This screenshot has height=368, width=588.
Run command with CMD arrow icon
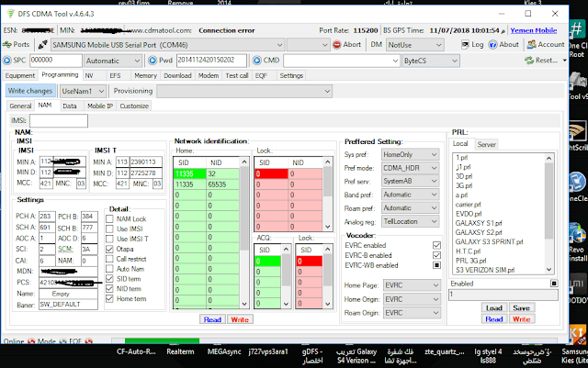pyautogui.click(x=256, y=61)
